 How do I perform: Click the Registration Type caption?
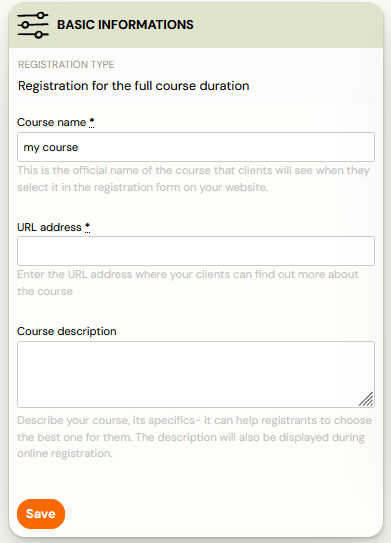66,65
